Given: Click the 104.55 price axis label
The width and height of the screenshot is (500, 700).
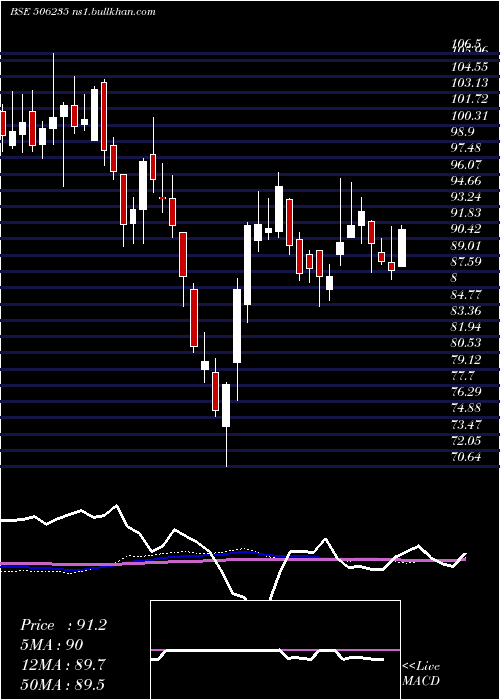Looking at the screenshot, I should [x=469, y=67].
